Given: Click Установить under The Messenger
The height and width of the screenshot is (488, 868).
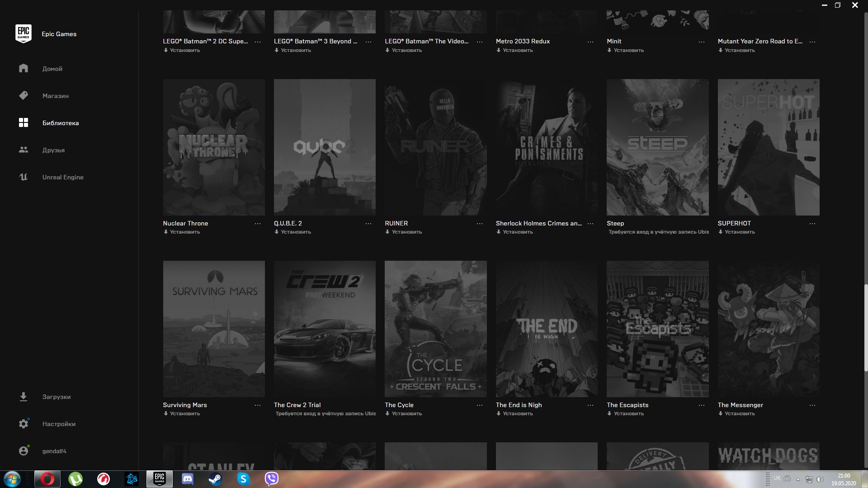Looking at the screenshot, I should coord(736,413).
